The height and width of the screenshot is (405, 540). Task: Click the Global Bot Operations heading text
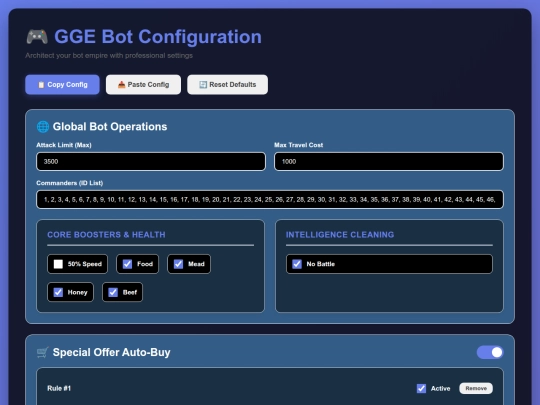click(110, 127)
